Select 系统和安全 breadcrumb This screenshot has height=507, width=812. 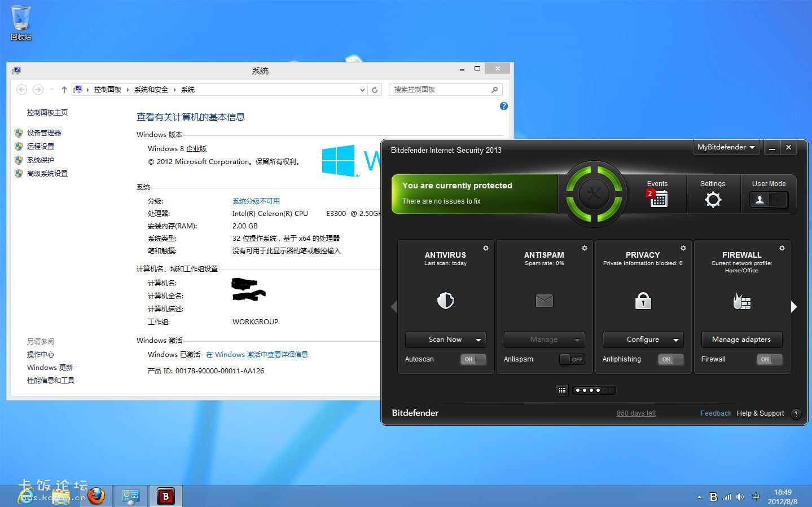pos(151,90)
